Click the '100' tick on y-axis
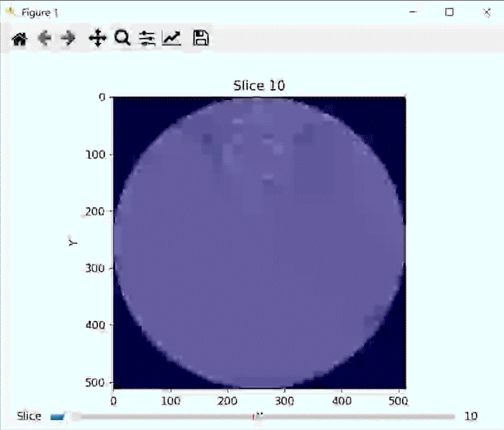The image size is (504, 430). [x=95, y=155]
